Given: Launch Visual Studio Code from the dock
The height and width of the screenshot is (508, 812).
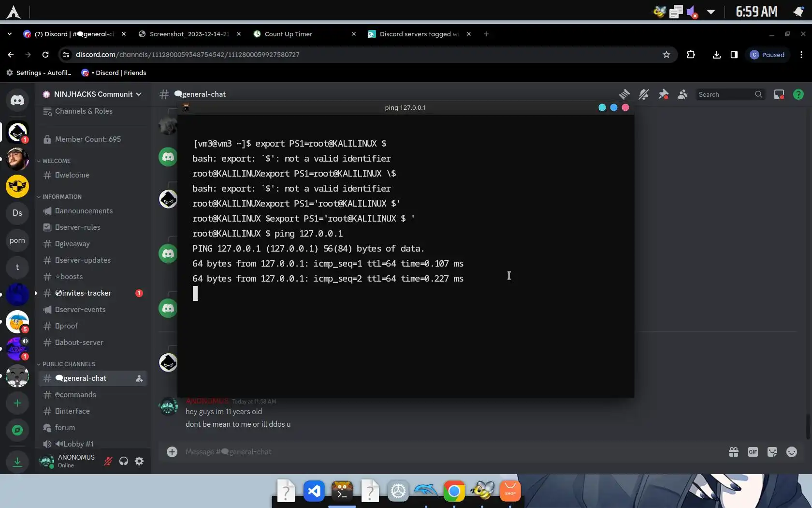Looking at the screenshot, I should (x=314, y=492).
